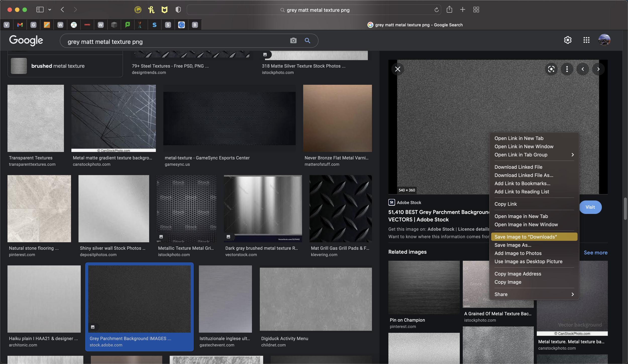Reload the page

click(x=437, y=10)
